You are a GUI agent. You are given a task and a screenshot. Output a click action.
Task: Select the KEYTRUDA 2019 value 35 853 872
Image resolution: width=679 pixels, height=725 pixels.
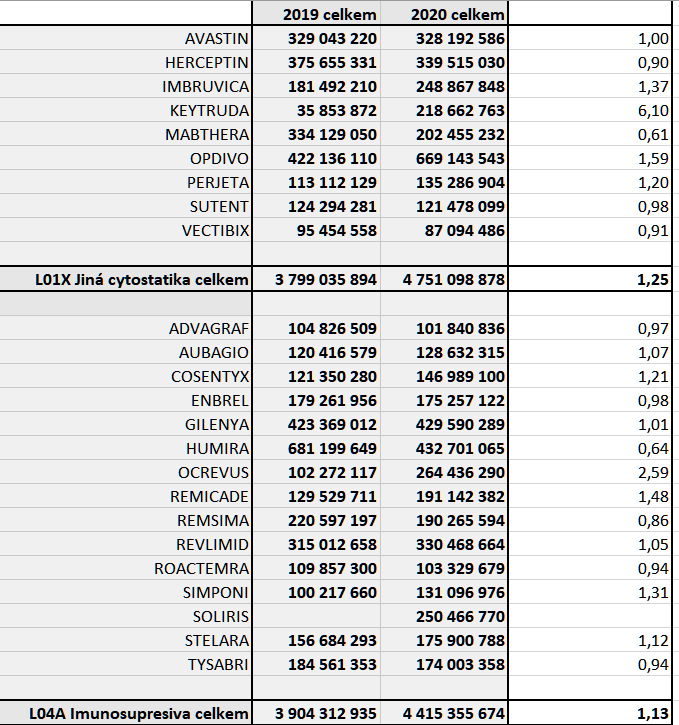click(x=316, y=110)
